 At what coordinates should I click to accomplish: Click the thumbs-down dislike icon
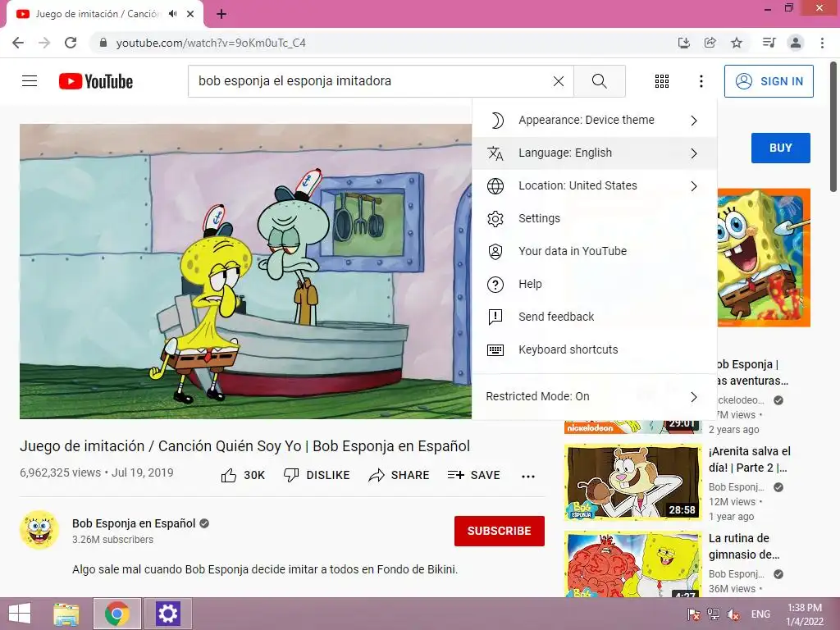point(291,475)
